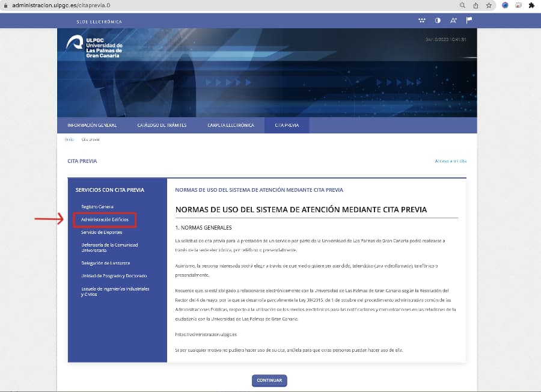
Task: Click the Cita previa breadcrumb text
Action: pyautogui.click(x=90, y=139)
